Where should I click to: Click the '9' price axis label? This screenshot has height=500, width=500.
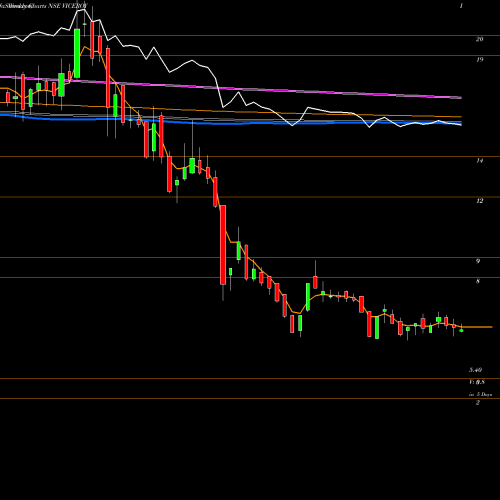478,261
